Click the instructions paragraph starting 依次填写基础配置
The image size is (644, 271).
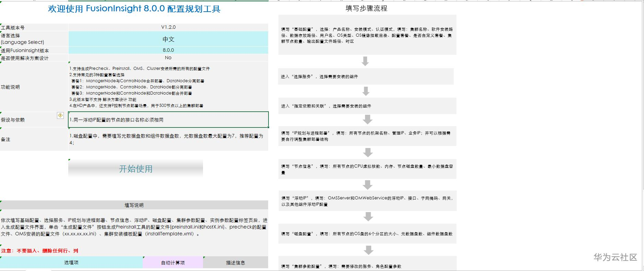(x=134, y=227)
